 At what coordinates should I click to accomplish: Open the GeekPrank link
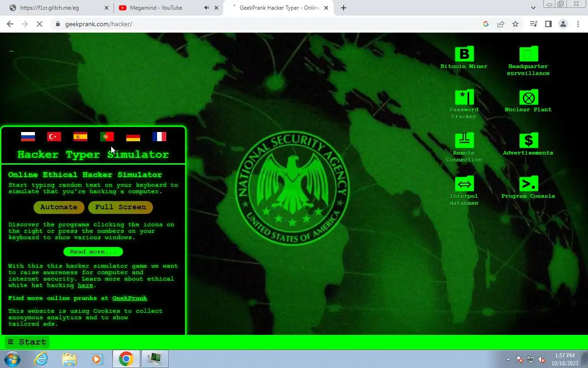pos(130,298)
